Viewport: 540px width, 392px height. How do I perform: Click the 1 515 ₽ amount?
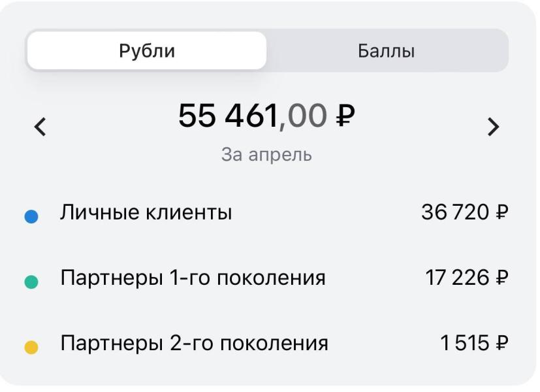coord(474,343)
